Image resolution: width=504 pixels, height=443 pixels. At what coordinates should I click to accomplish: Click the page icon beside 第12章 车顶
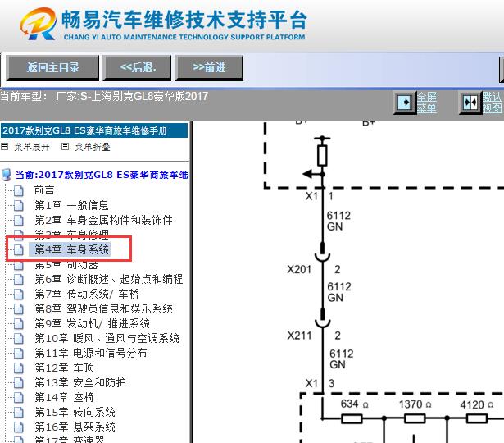[19, 368]
